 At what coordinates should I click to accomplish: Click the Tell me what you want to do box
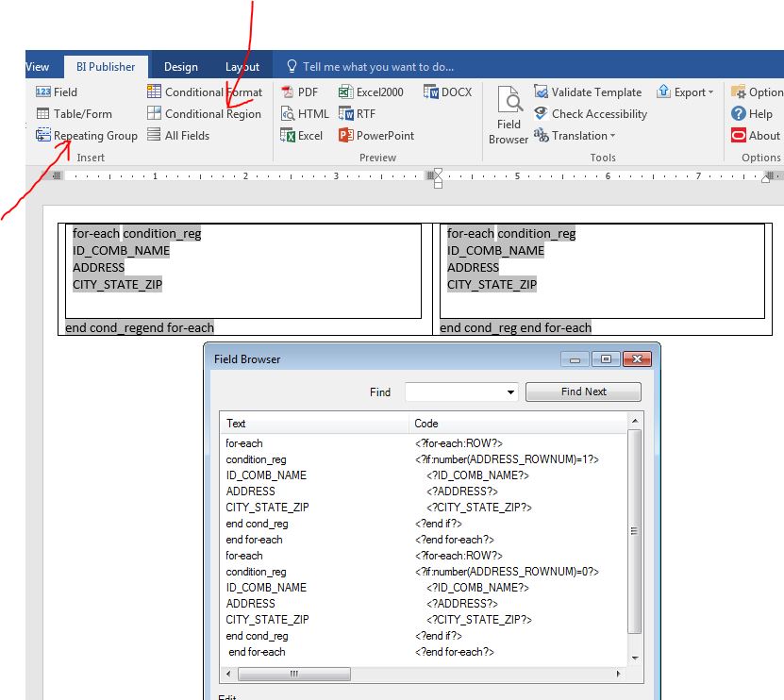tap(371, 67)
